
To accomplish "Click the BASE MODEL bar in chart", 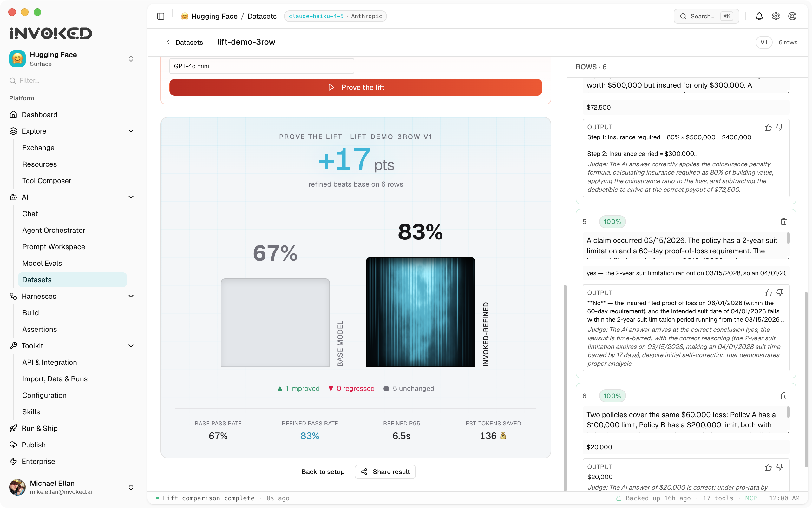I will pos(275,323).
